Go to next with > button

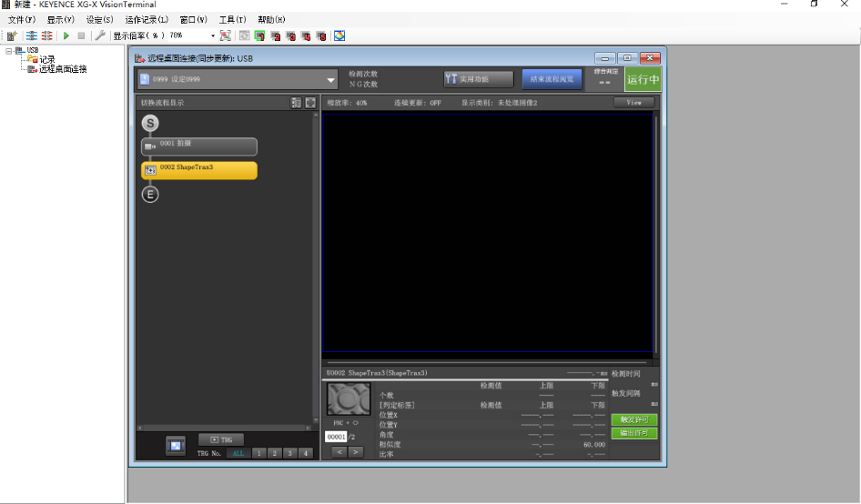tap(356, 452)
